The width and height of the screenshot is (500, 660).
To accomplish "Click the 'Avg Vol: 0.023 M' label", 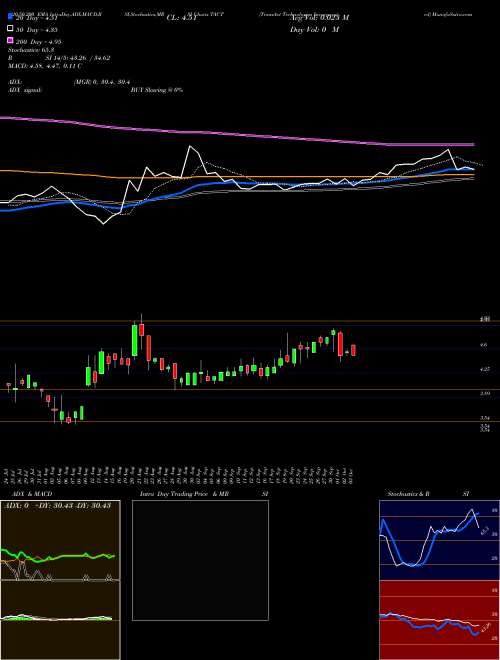I will pos(319,17).
